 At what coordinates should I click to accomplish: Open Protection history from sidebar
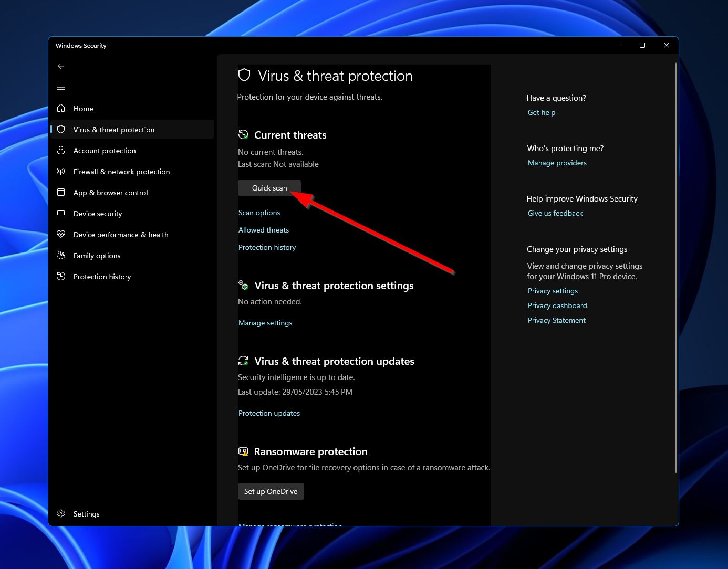tap(132, 276)
